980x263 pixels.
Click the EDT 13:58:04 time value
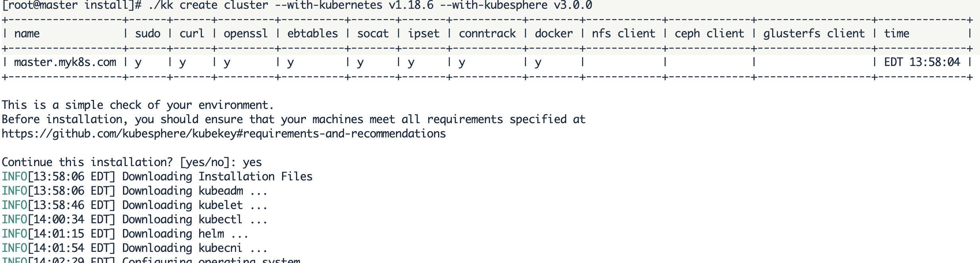coord(922,62)
